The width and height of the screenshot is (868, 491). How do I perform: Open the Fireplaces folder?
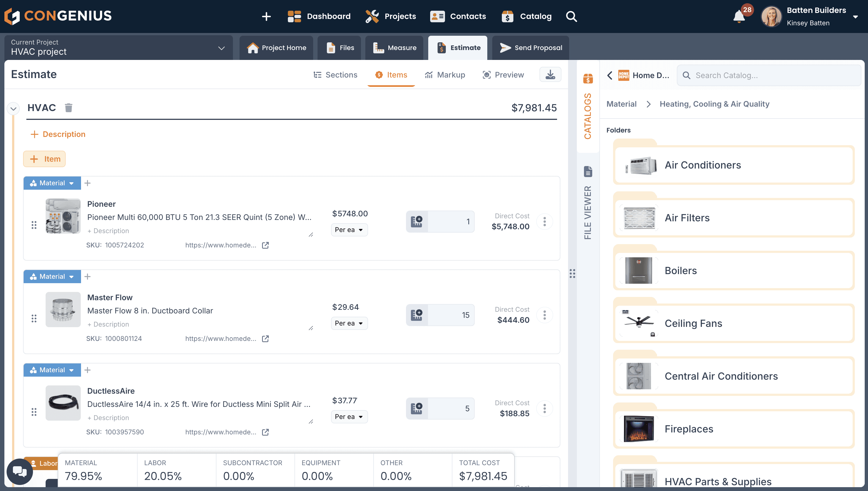click(734, 429)
